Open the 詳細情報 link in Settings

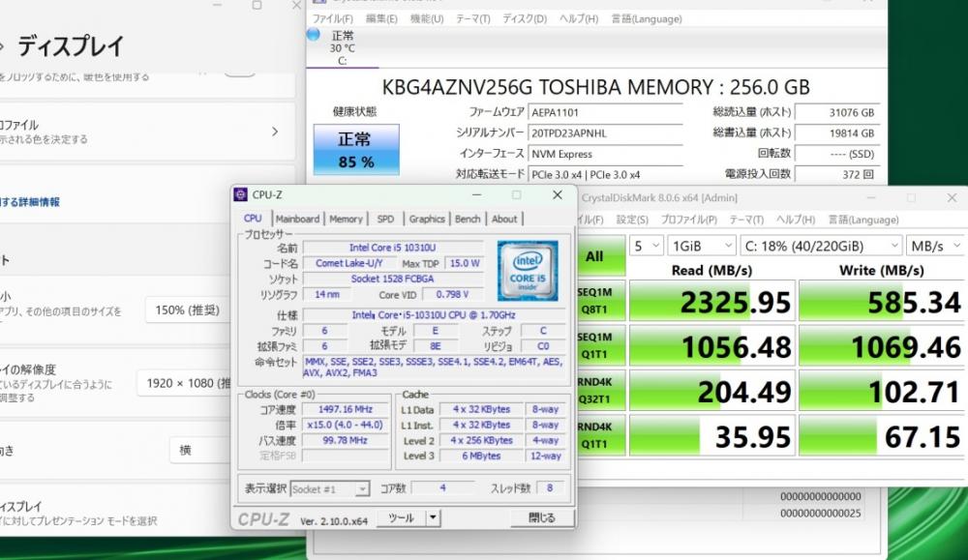(30, 202)
